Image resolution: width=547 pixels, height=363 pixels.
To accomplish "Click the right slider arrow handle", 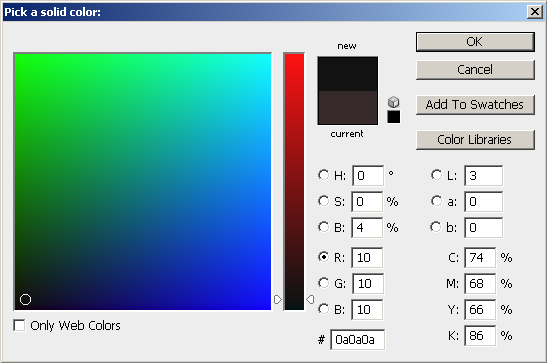I will click(x=310, y=300).
